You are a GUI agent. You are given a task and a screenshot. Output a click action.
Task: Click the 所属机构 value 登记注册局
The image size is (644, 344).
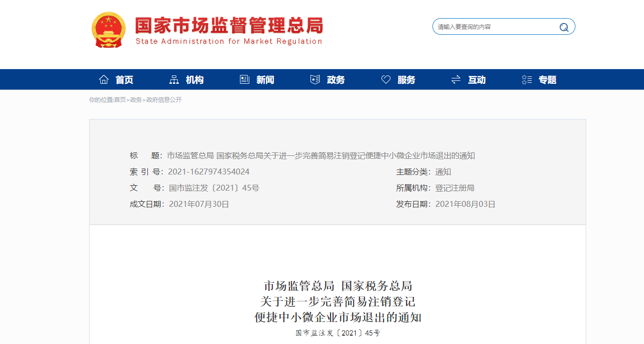455,188
